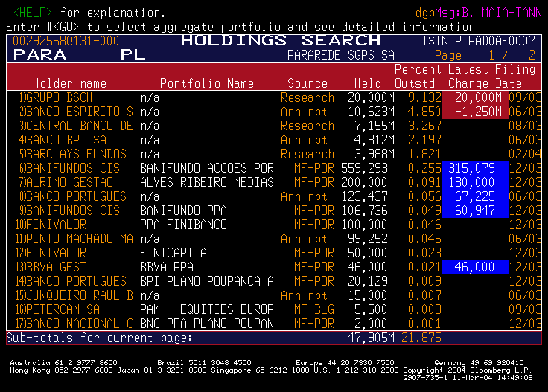The image size is (548, 392).
Task: Click the dgpMsg: B. MAIA-TANN message
Action: coord(479,13)
